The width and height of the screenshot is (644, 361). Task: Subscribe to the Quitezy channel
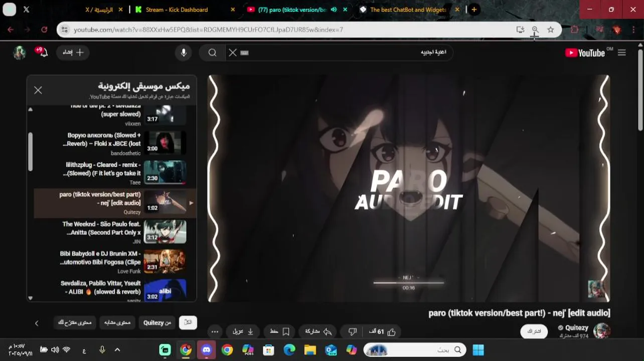pyautogui.click(x=534, y=331)
